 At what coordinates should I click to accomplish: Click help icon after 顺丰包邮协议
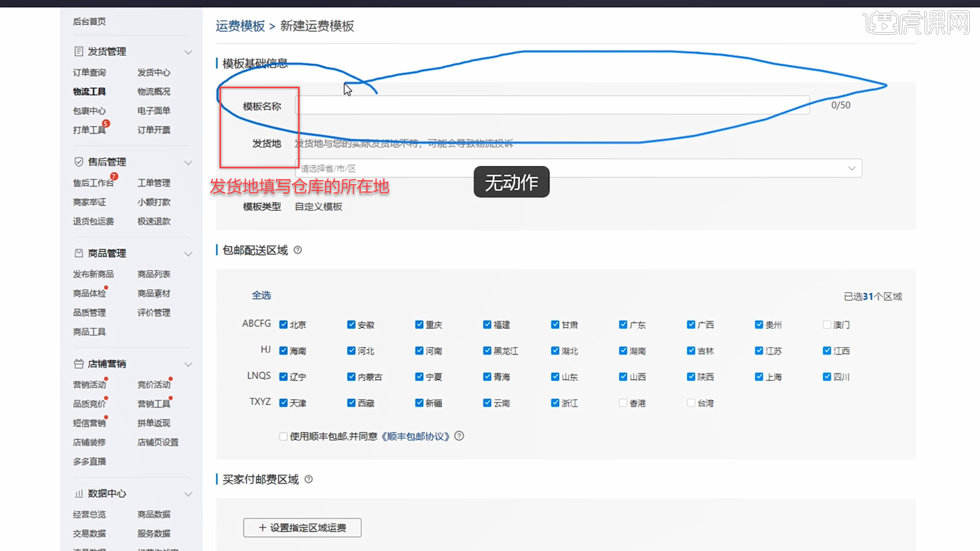click(x=459, y=436)
